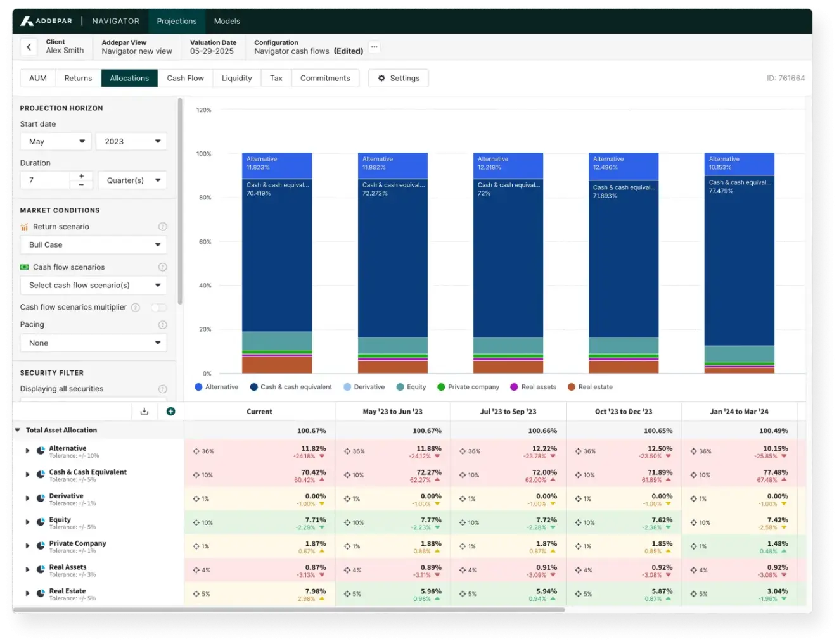The height and width of the screenshot is (644, 839).
Task: Click the Security Filter help icon
Action: (162, 389)
